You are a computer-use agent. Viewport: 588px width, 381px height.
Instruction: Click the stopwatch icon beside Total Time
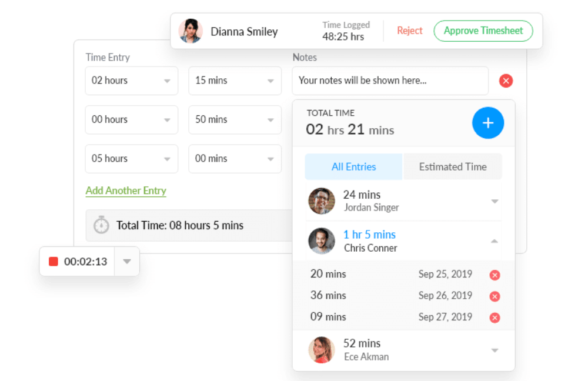102,225
